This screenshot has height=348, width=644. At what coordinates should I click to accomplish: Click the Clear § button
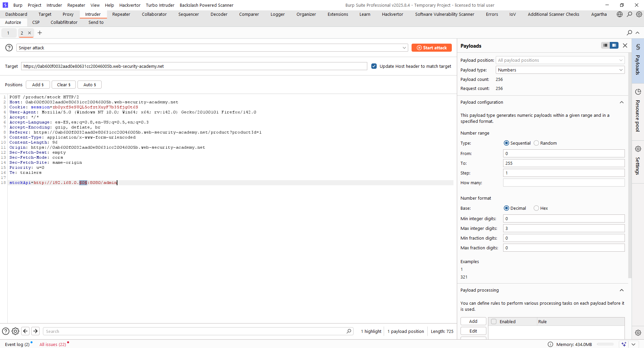pos(64,85)
